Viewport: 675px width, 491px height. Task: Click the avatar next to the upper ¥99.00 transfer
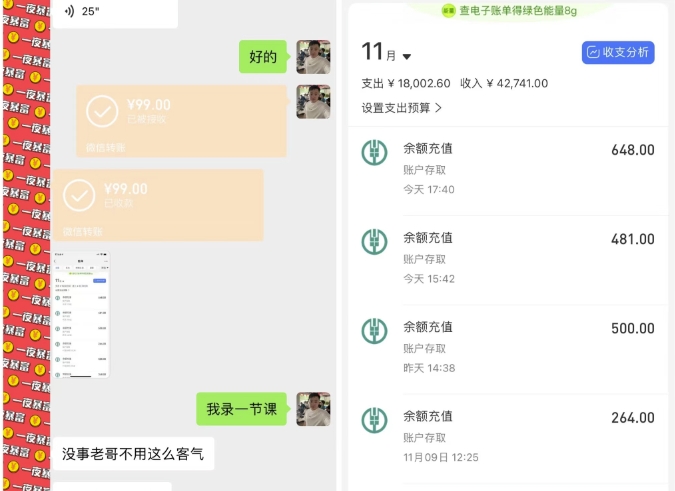click(x=313, y=102)
